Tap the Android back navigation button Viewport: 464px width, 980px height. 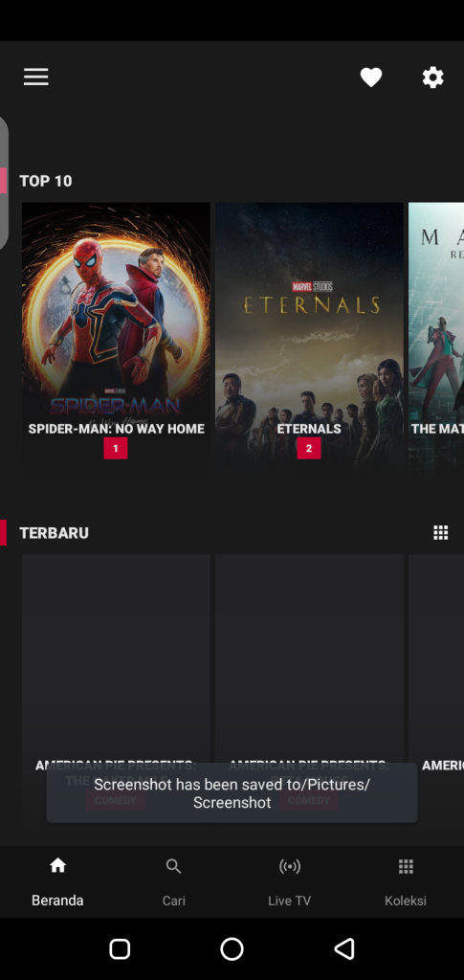coord(344,948)
